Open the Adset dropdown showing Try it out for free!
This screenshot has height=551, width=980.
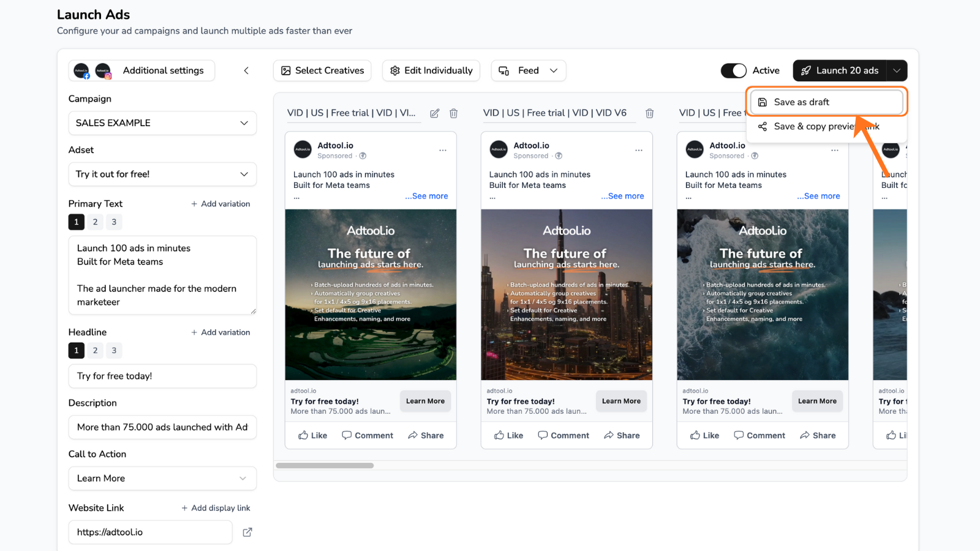pyautogui.click(x=162, y=174)
